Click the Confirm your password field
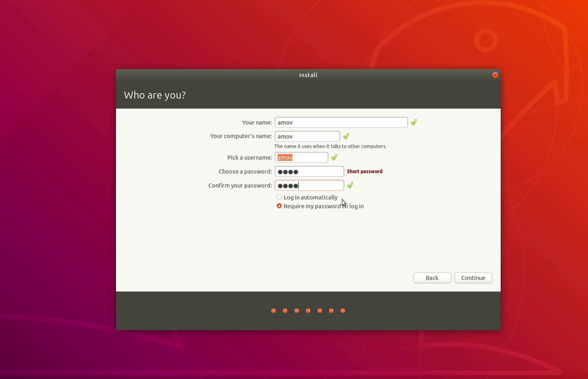 click(x=309, y=185)
